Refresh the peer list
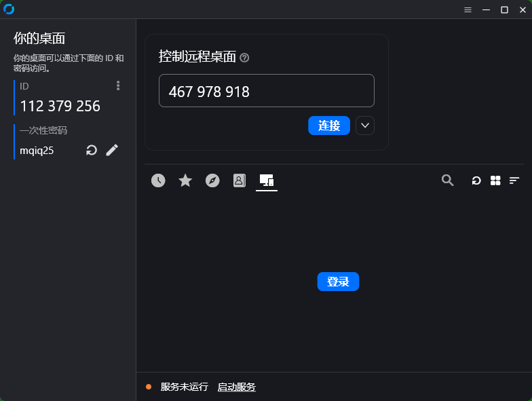The width and height of the screenshot is (532, 401). coord(476,180)
